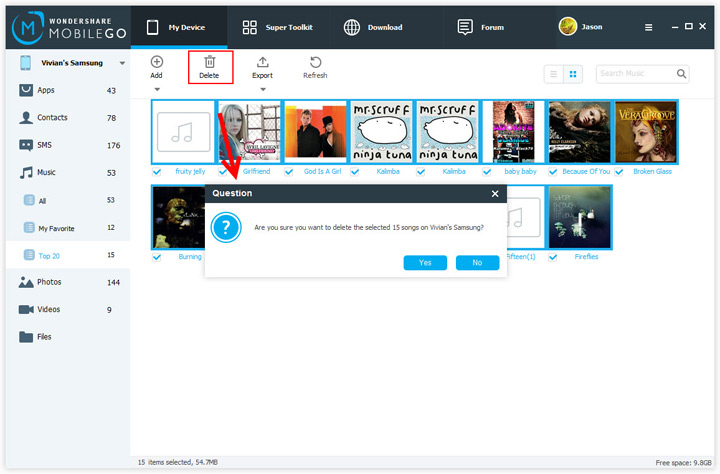Expand the Vivian's Samsung device dropdown
720x474 pixels.
coord(122,63)
